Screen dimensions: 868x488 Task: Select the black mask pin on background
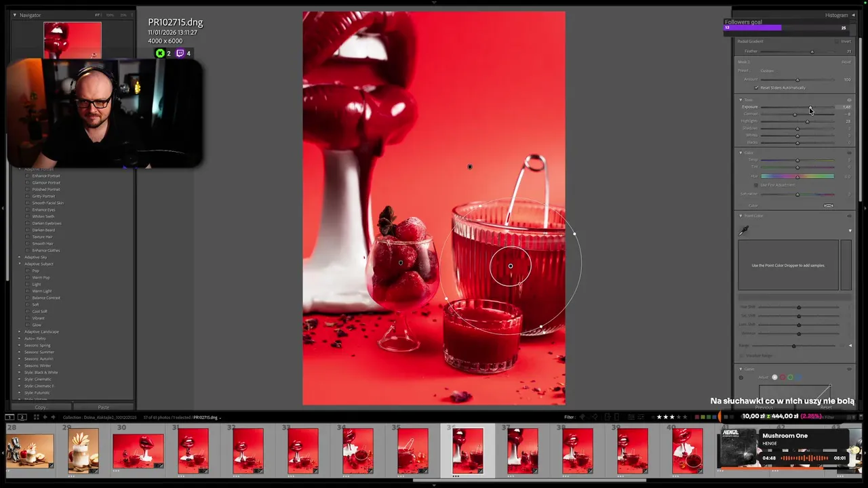469,167
